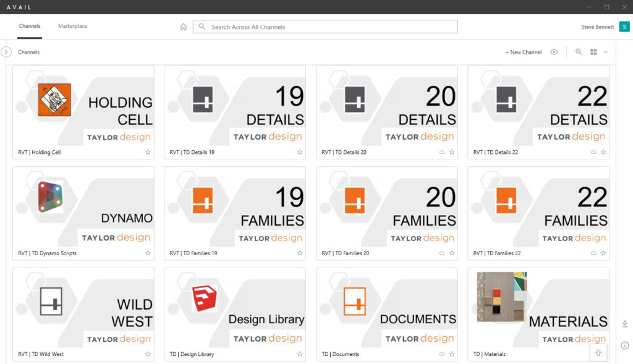Open the Documents channel thumbnail
This screenshot has width=633, height=364.
(387, 308)
